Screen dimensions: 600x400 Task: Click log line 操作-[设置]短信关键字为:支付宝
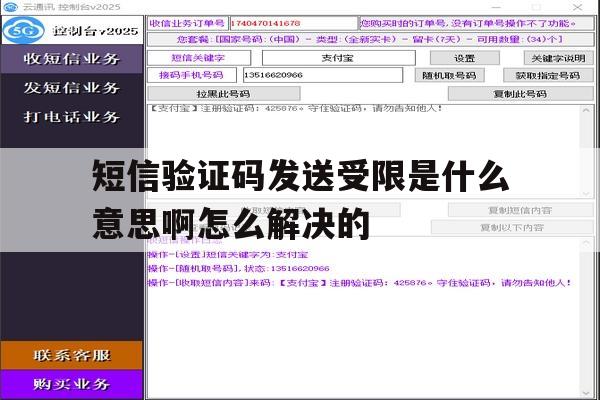[228, 255]
